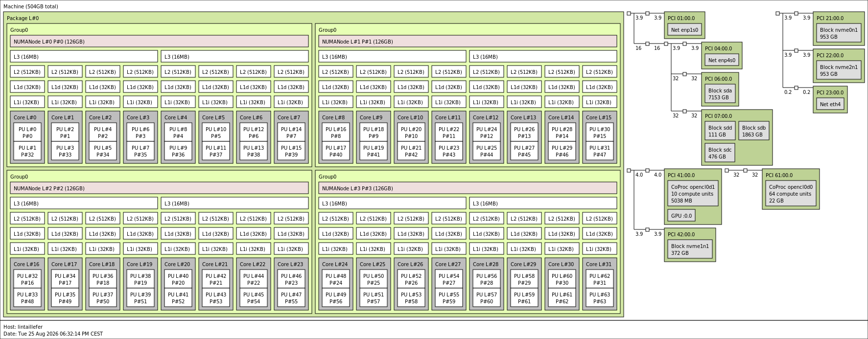Click the Core L#16 label
Viewport: 868px width, 339px height.
pos(26,264)
